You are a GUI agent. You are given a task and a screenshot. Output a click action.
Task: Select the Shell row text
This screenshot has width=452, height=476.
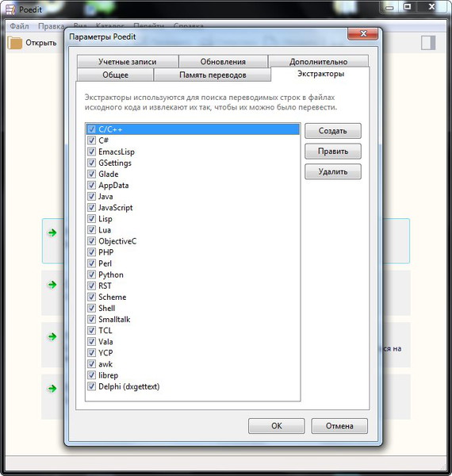(107, 308)
